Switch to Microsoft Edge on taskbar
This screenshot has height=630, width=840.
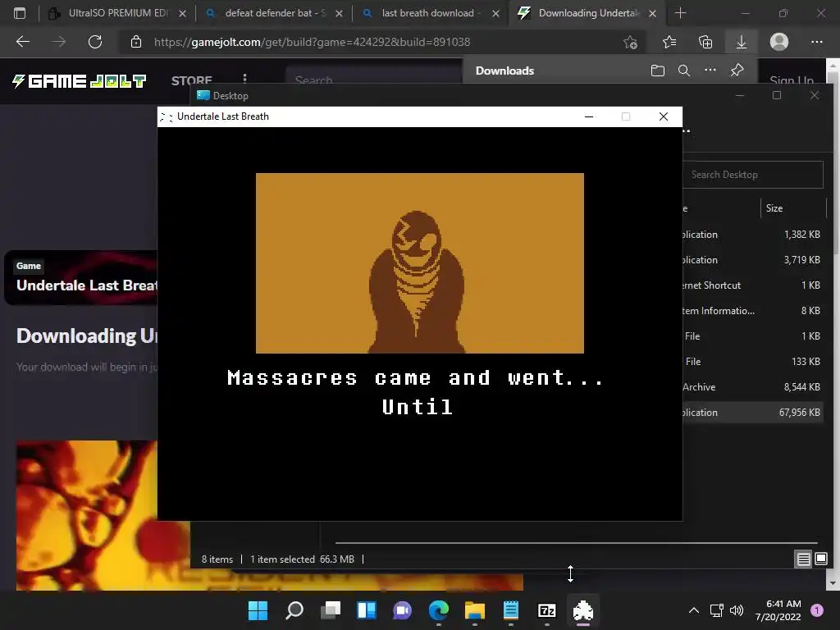pos(439,610)
